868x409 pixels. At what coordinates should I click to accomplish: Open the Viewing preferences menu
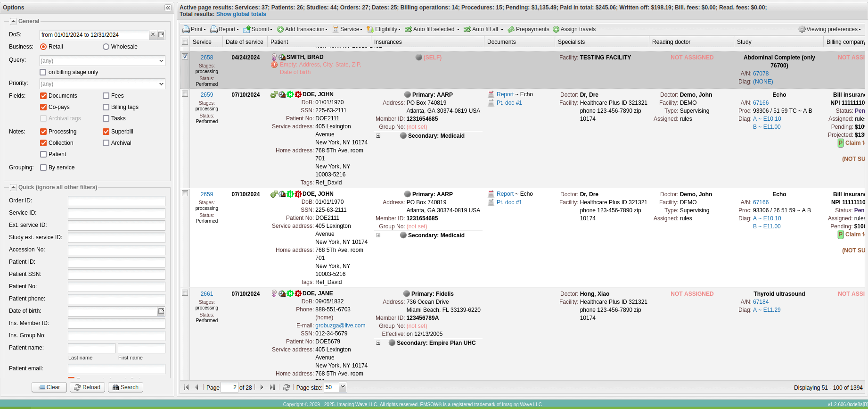[x=830, y=29]
